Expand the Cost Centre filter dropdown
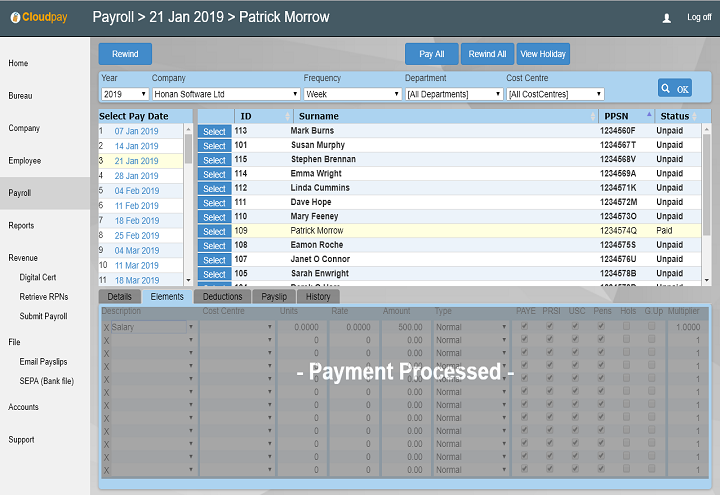The image size is (720, 495). 555,94
